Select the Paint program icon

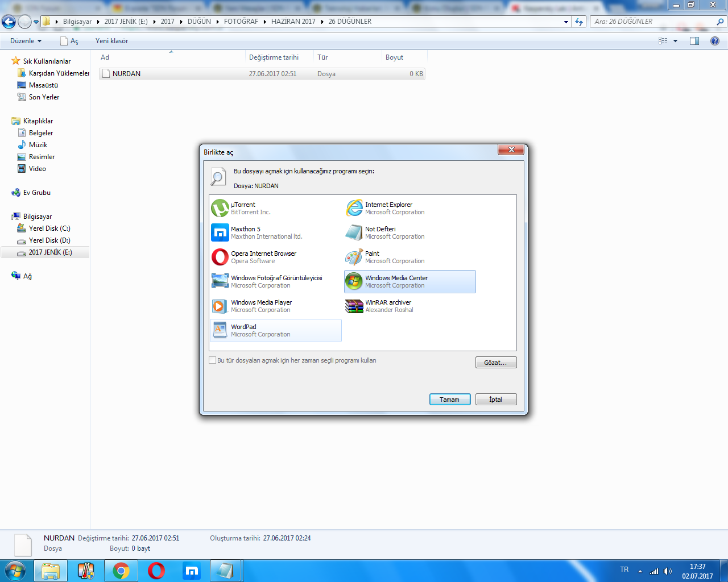354,257
